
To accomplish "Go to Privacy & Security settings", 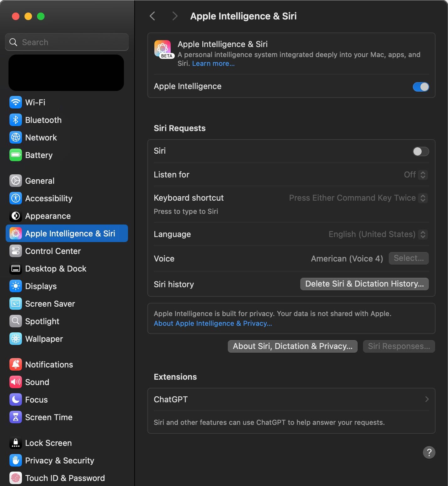I will [x=67, y=460].
